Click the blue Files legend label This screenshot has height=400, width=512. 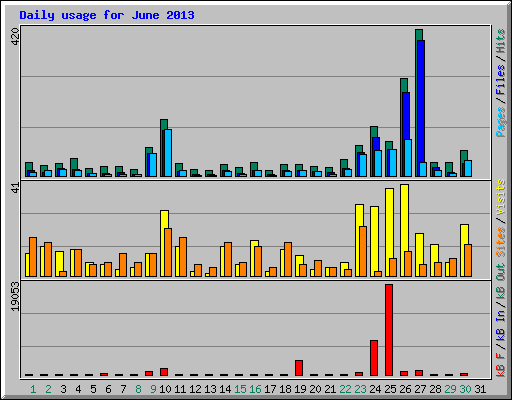(500, 80)
